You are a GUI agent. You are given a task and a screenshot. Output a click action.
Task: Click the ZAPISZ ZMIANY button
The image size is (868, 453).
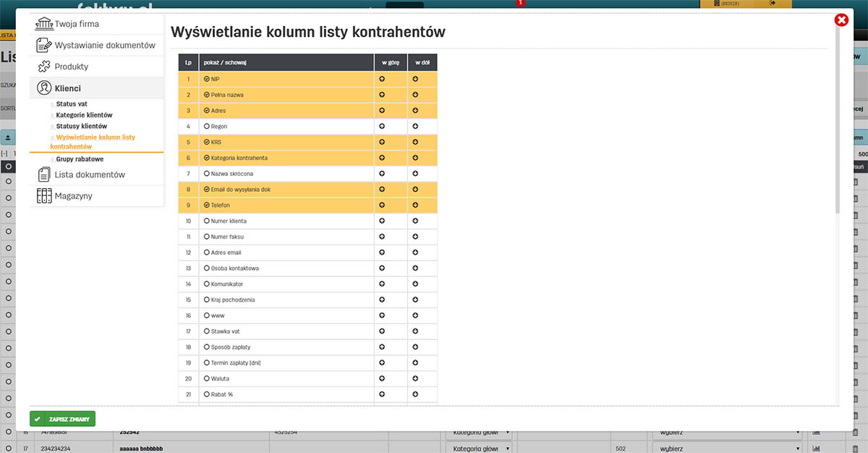pos(64,419)
